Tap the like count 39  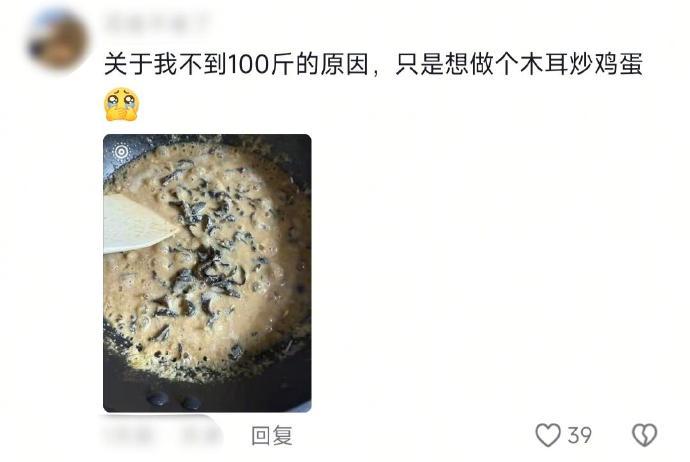click(579, 436)
